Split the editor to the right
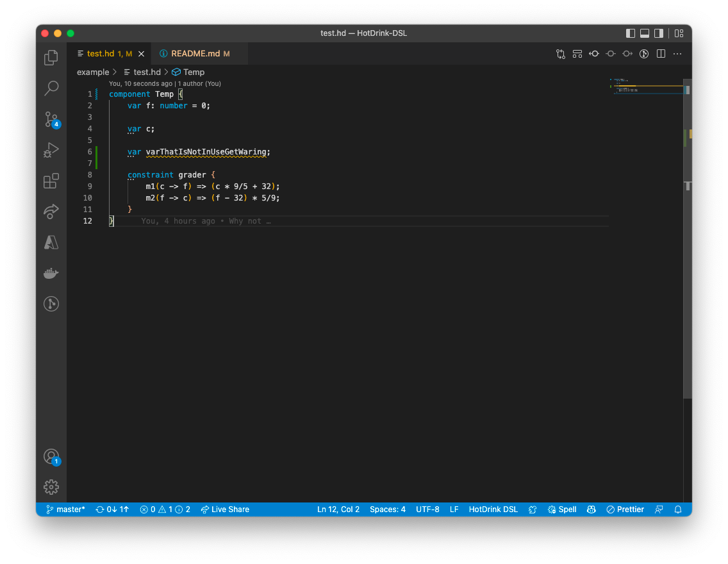This screenshot has height=564, width=728. (x=661, y=54)
